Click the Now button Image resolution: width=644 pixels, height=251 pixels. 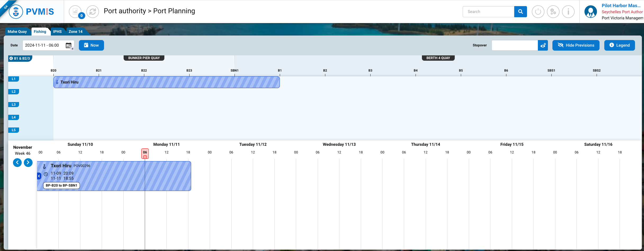click(91, 45)
